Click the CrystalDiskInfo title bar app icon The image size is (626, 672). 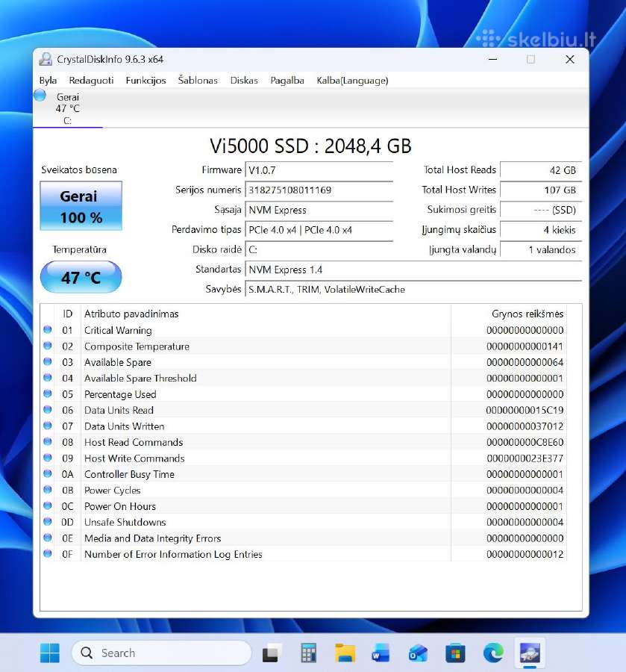(46, 59)
